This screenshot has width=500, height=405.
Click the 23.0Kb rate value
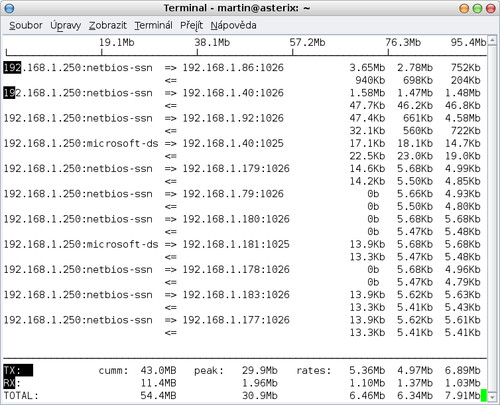pyautogui.click(x=415, y=156)
